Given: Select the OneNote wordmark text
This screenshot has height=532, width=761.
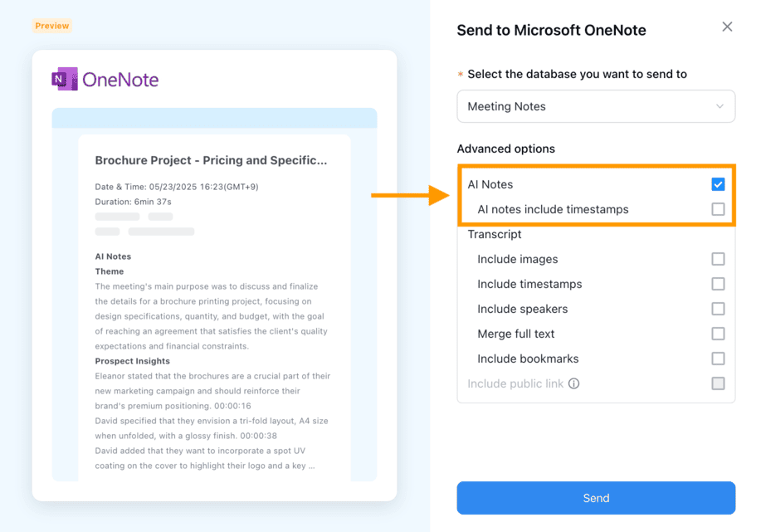Looking at the screenshot, I should (120, 80).
